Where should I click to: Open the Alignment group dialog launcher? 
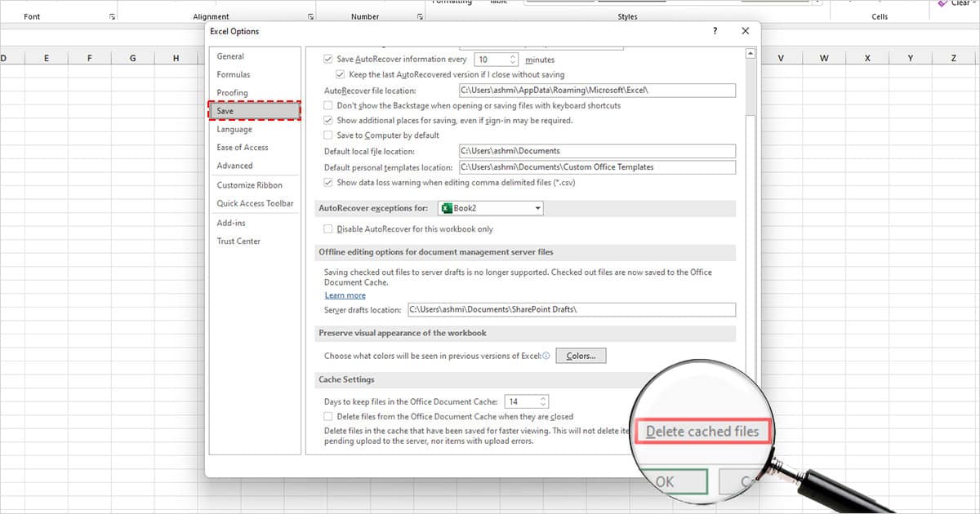[x=309, y=15]
